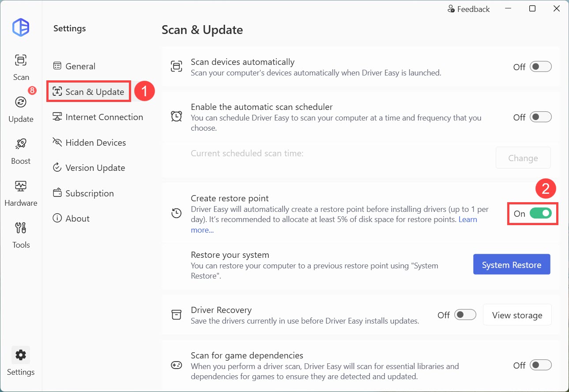Viewport: 569px width, 392px height.
Task: Click the Settings gear icon
Action: [x=21, y=354]
